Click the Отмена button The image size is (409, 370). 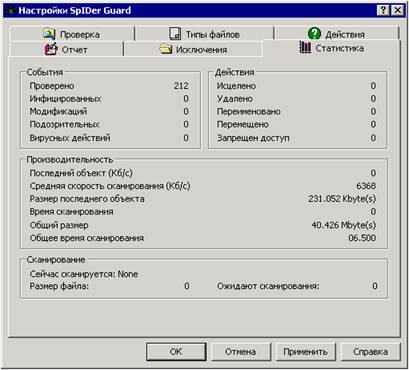coord(240,352)
